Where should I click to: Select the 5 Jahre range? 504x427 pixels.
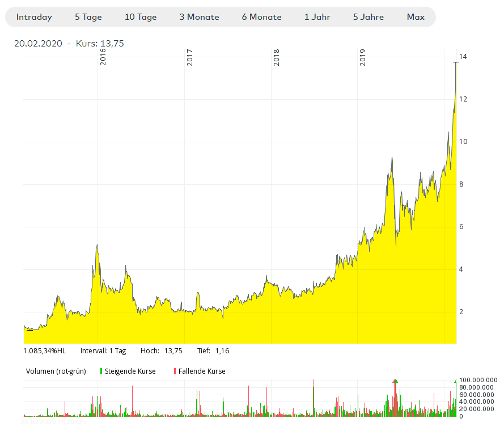(369, 17)
